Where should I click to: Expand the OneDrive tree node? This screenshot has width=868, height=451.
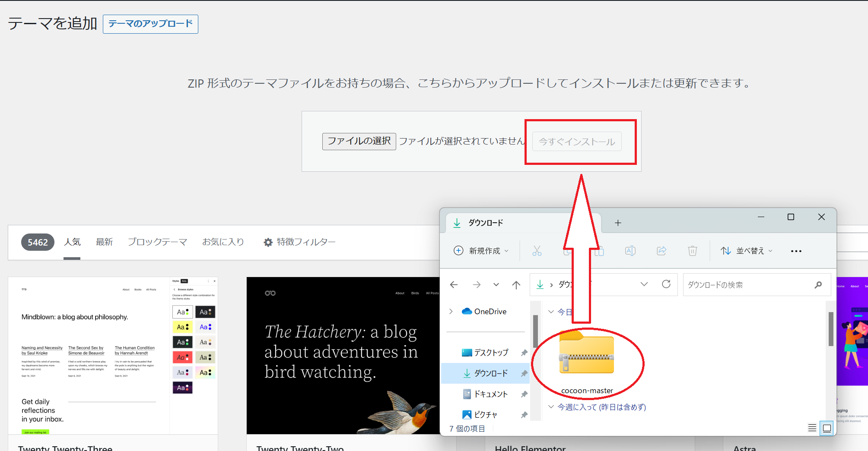pyautogui.click(x=451, y=312)
